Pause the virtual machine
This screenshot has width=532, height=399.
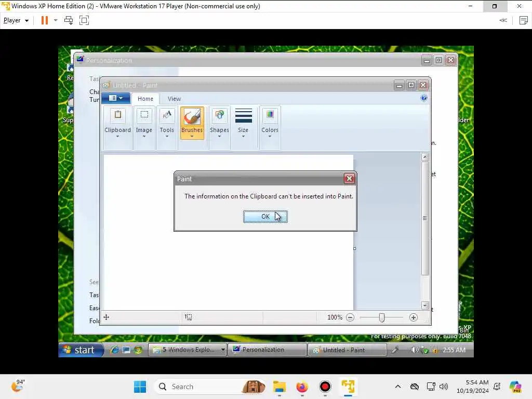[45, 20]
